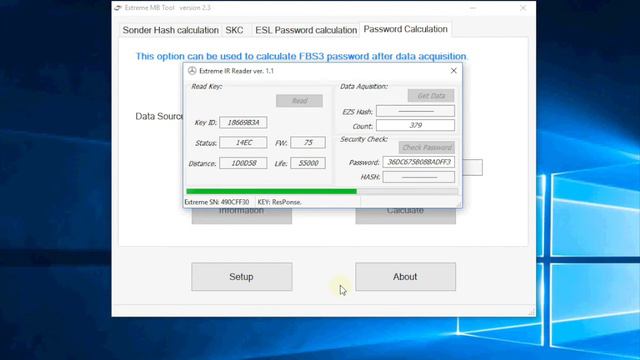Click the About button
The width and height of the screenshot is (640, 360).
tap(405, 277)
